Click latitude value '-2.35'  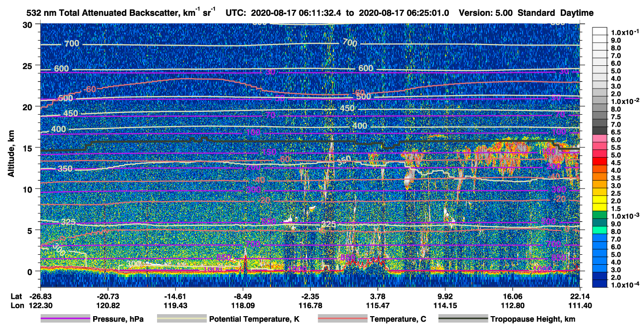point(310,296)
